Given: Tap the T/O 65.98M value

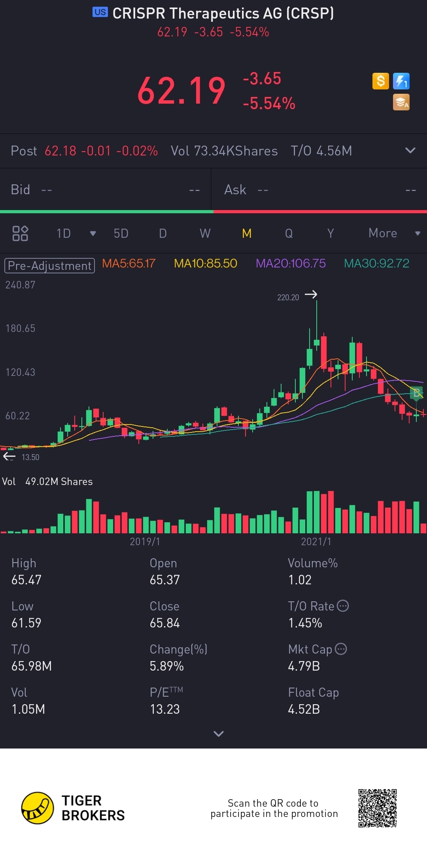Looking at the screenshot, I should [x=32, y=666].
